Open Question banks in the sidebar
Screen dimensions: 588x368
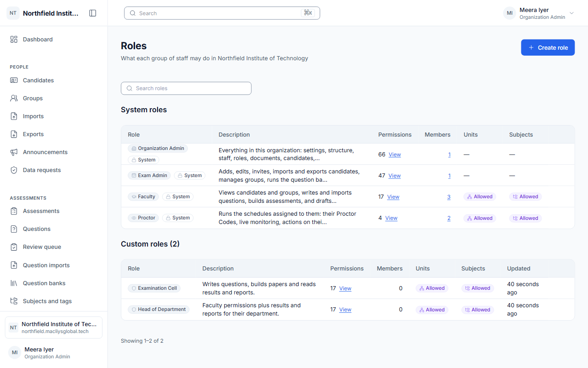54,283
